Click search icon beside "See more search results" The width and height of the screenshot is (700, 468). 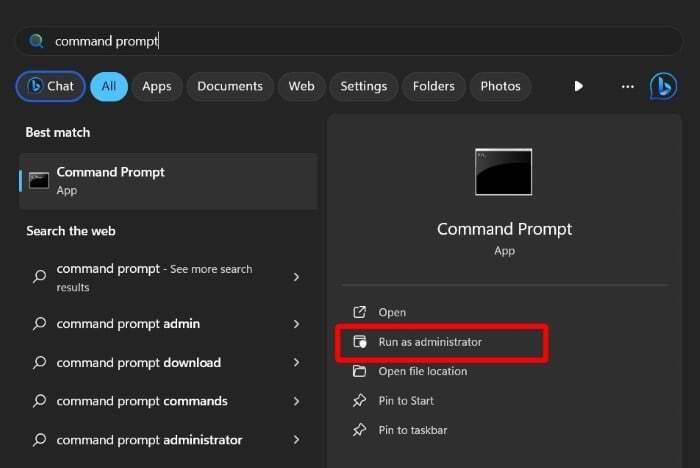coord(39,276)
